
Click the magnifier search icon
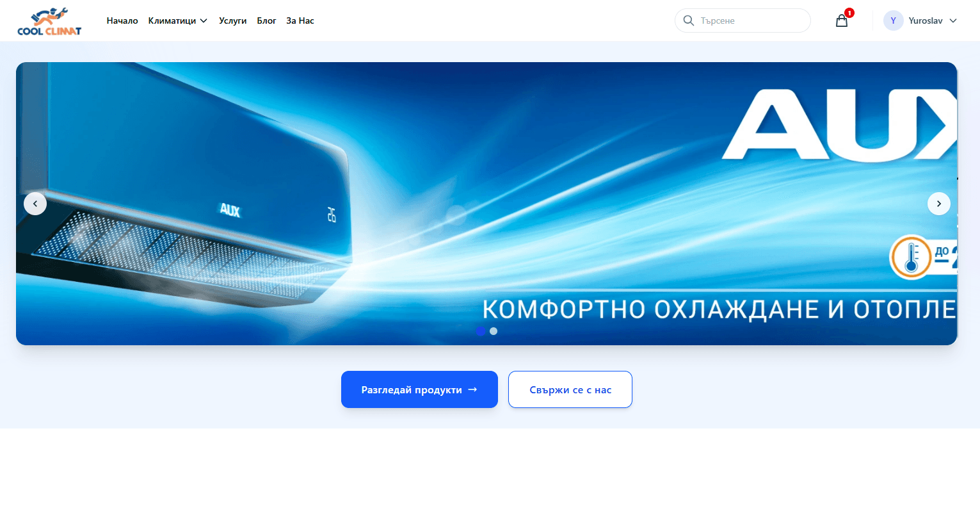click(x=689, y=20)
